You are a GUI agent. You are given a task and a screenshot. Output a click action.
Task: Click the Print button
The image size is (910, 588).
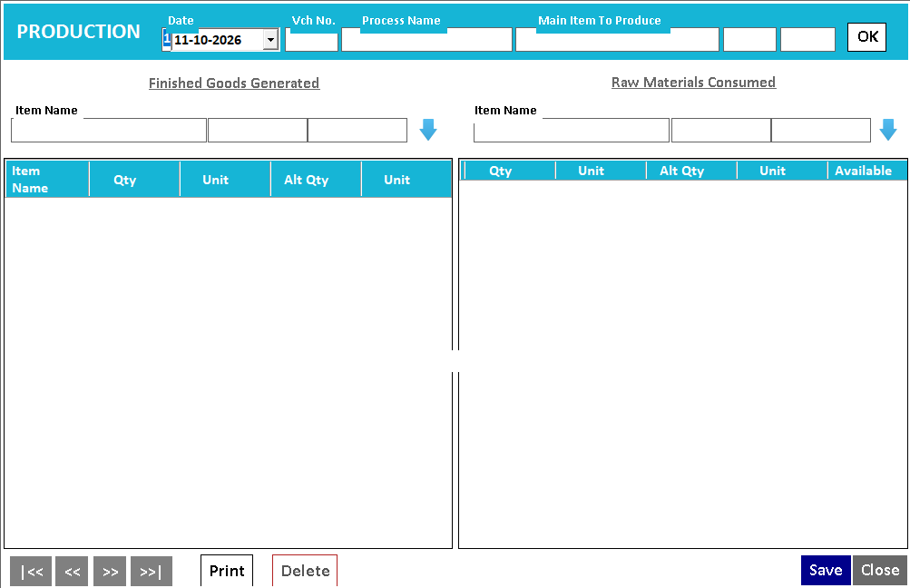227,571
